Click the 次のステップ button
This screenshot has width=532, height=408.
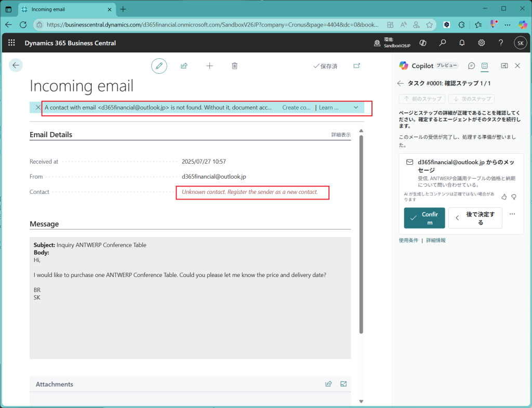[471, 99]
